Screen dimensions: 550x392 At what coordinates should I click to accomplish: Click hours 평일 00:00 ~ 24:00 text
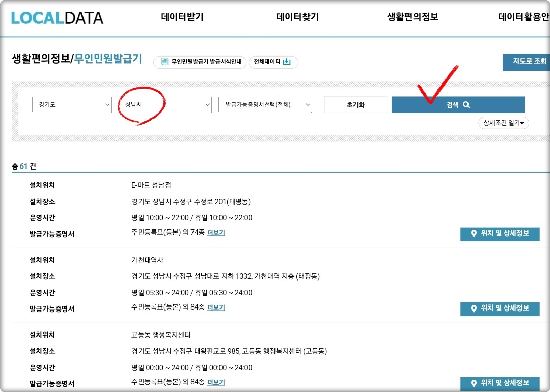point(160,368)
